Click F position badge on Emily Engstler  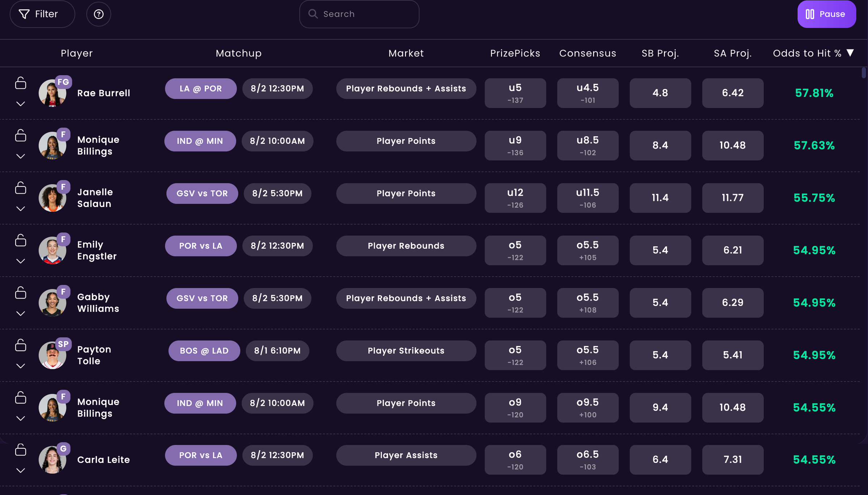(x=63, y=239)
